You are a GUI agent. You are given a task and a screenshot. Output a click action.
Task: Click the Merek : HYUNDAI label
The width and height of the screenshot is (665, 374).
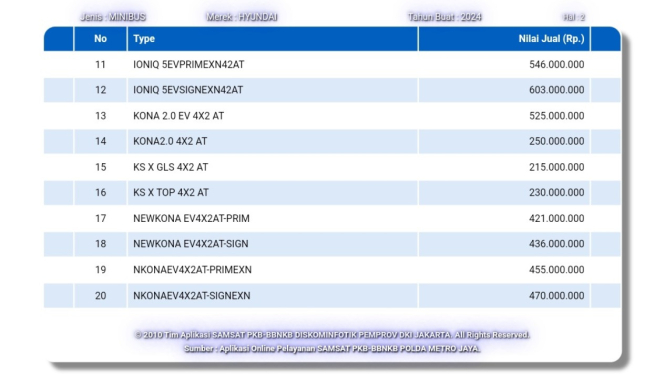[x=242, y=17]
